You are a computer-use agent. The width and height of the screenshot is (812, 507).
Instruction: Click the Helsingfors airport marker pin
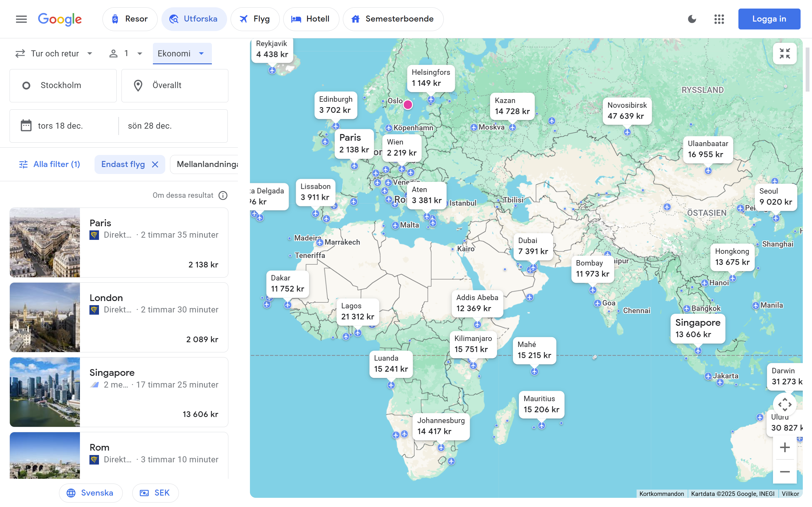click(431, 99)
